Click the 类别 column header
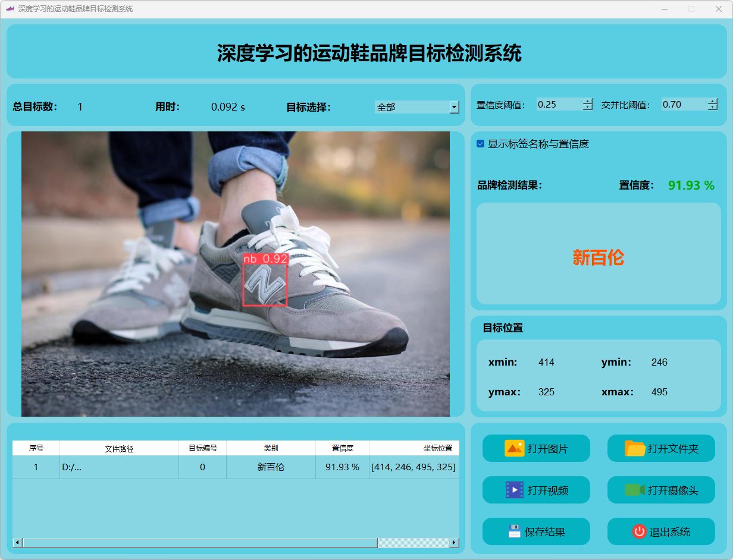Screen dimensions: 733x560 coord(271,448)
